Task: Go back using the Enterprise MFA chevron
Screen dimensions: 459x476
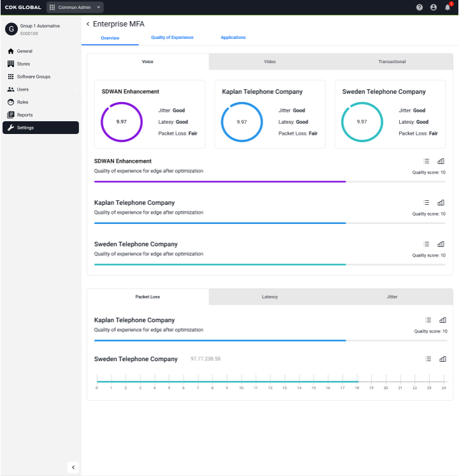Action: tap(88, 24)
